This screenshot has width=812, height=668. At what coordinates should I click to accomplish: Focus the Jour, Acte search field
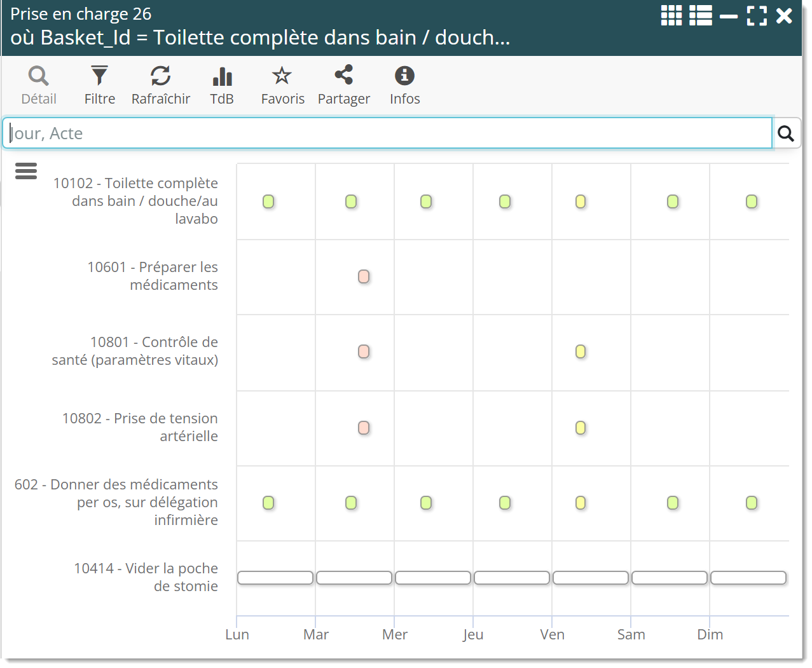tap(388, 133)
